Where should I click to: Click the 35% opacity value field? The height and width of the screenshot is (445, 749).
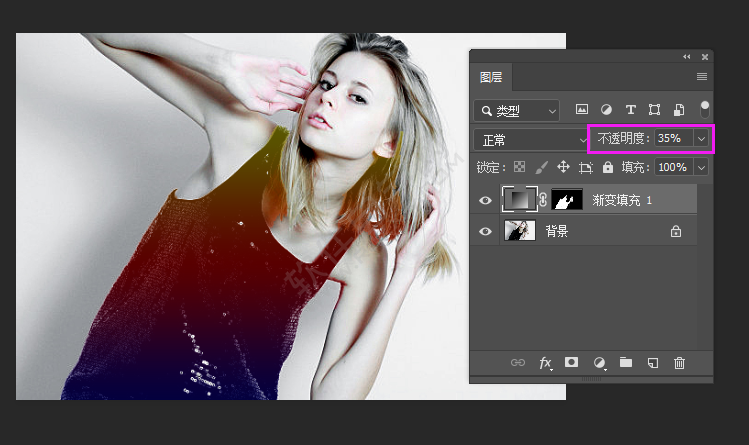[x=673, y=138]
